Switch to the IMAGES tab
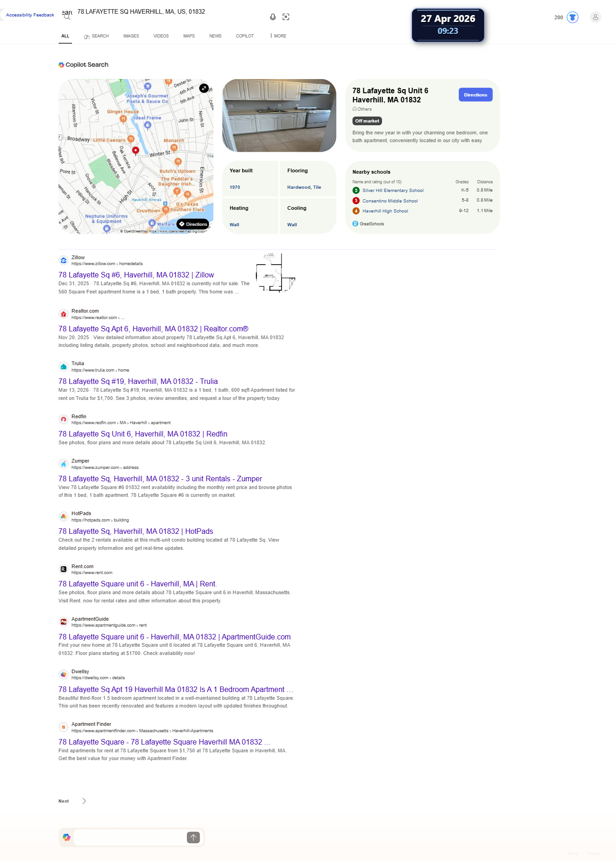The height and width of the screenshot is (862, 616). [x=131, y=36]
